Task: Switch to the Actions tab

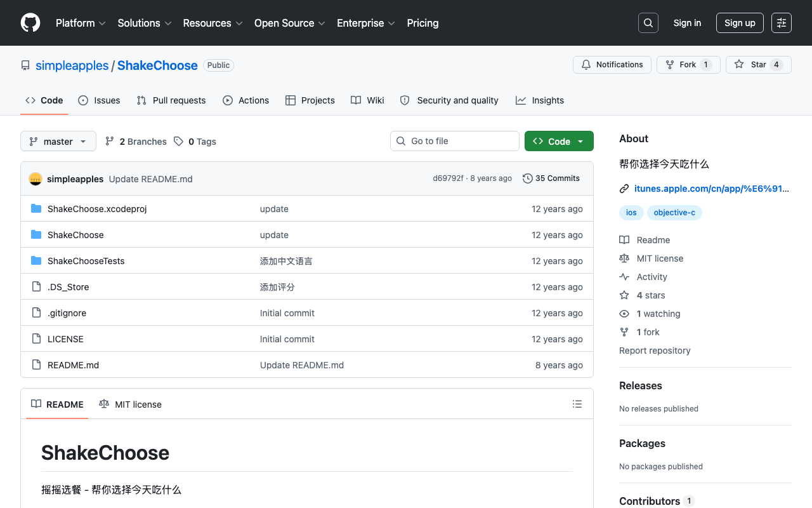Action: click(246, 100)
